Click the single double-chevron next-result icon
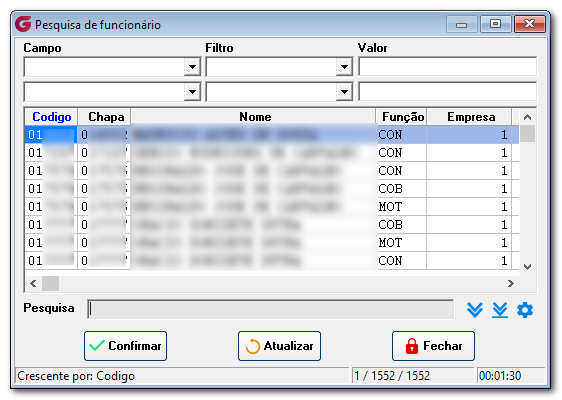562x400 pixels. [x=475, y=310]
